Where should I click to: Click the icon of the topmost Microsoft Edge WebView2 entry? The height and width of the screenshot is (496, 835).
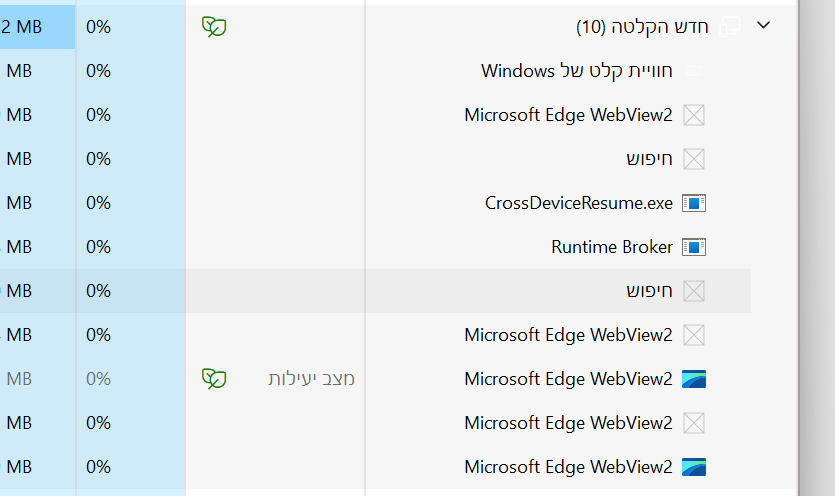694,115
